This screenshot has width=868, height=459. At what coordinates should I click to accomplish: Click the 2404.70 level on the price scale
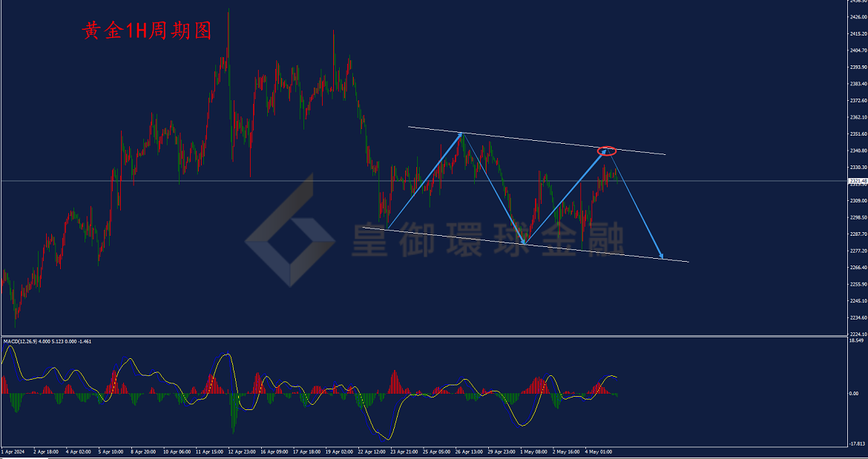click(x=858, y=50)
